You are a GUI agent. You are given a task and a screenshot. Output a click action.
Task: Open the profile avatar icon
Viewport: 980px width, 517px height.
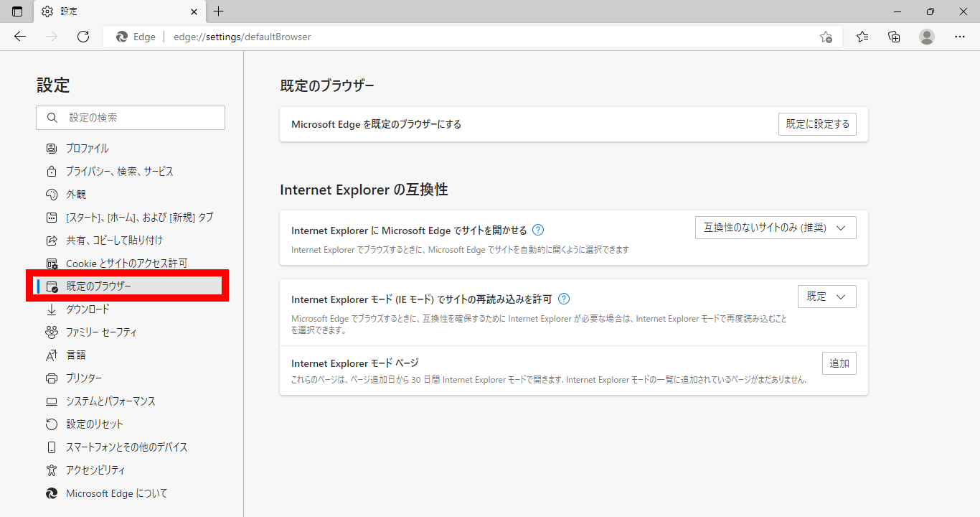[x=927, y=37]
